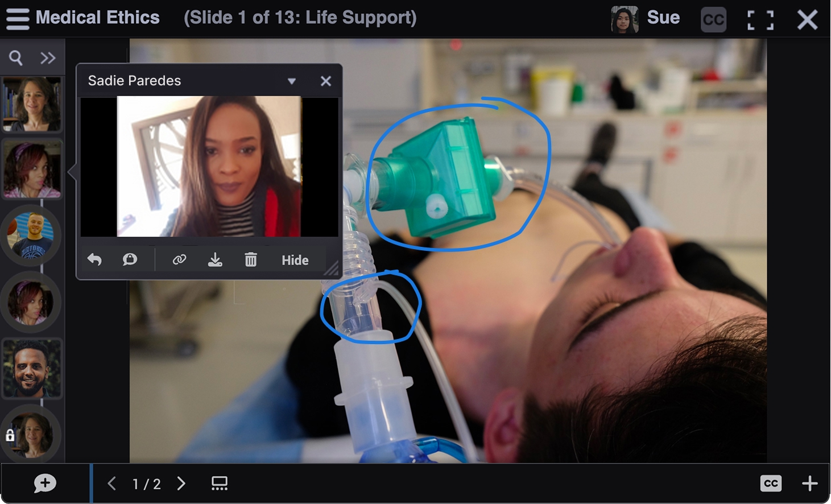Copy link using the chain icon
Viewport: 831px width, 504px height.
tap(179, 260)
